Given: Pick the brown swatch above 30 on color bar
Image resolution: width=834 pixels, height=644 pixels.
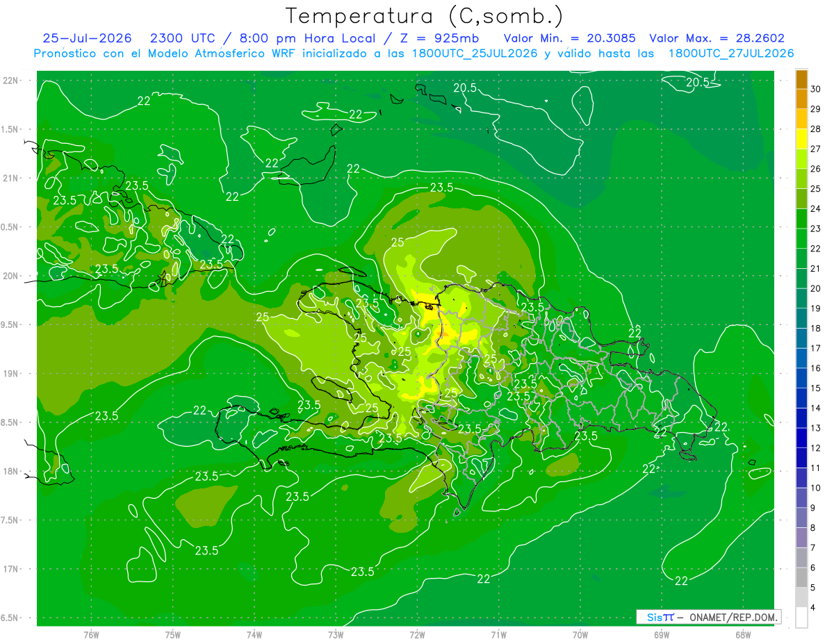Looking at the screenshot, I should coord(801,79).
